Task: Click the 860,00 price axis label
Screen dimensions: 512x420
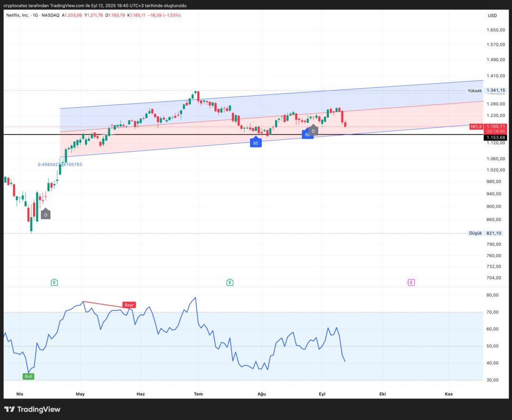Action: coord(494,219)
